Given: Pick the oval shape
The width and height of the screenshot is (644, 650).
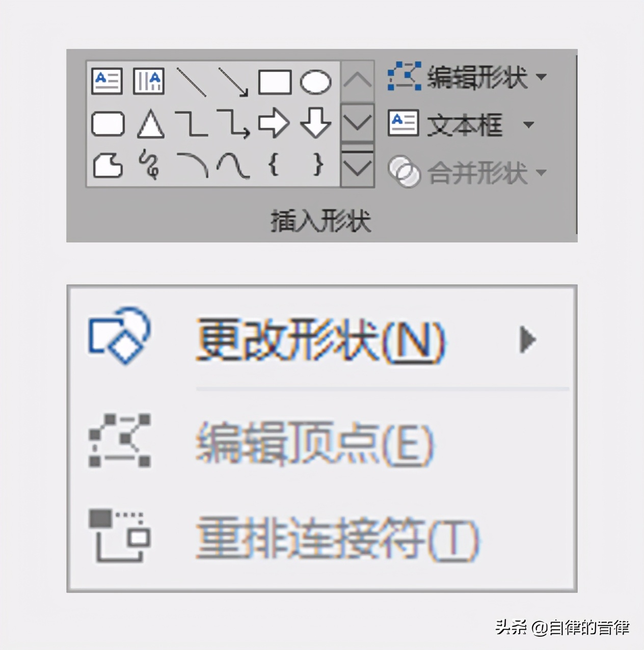Looking at the screenshot, I should (316, 82).
